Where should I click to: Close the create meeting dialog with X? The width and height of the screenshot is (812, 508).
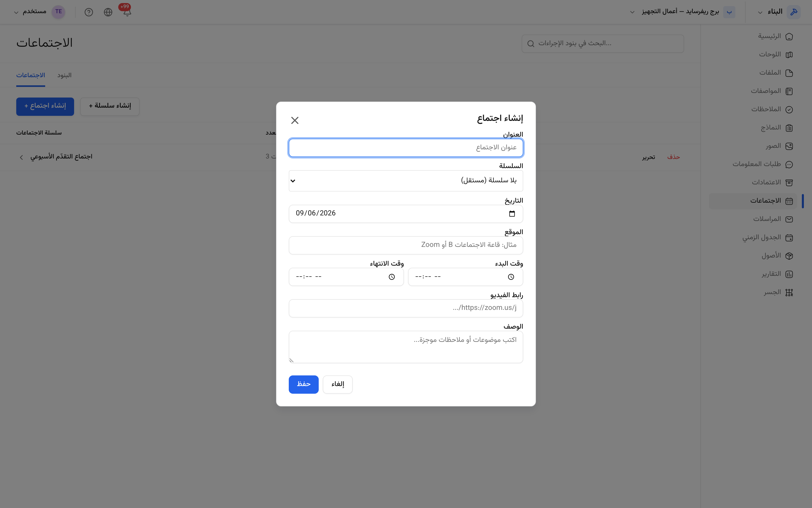point(295,120)
